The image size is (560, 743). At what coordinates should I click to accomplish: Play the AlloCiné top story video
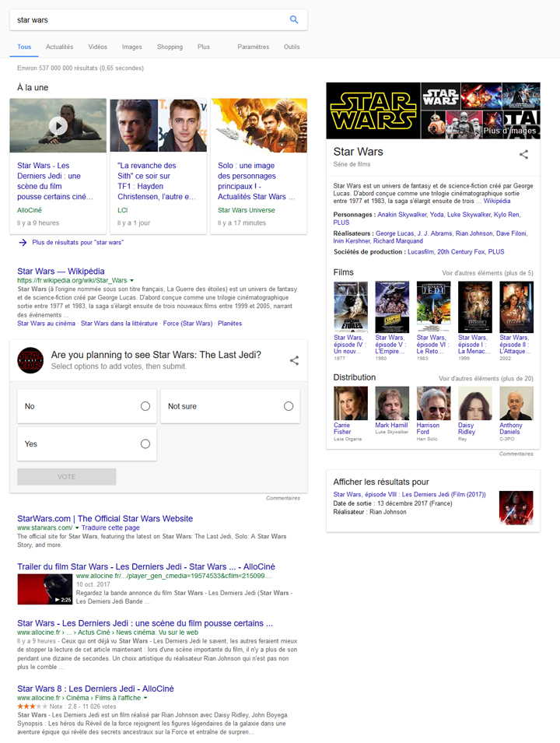click(58, 125)
